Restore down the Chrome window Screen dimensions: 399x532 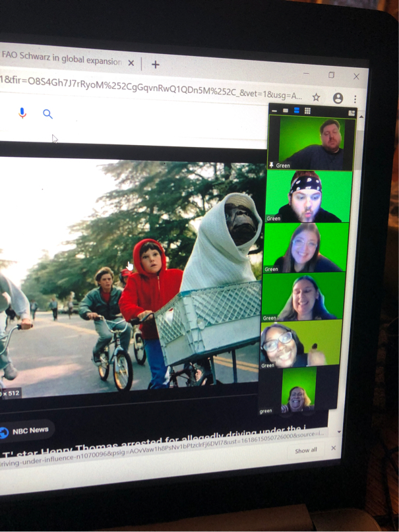pyautogui.click(x=332, y=75)
